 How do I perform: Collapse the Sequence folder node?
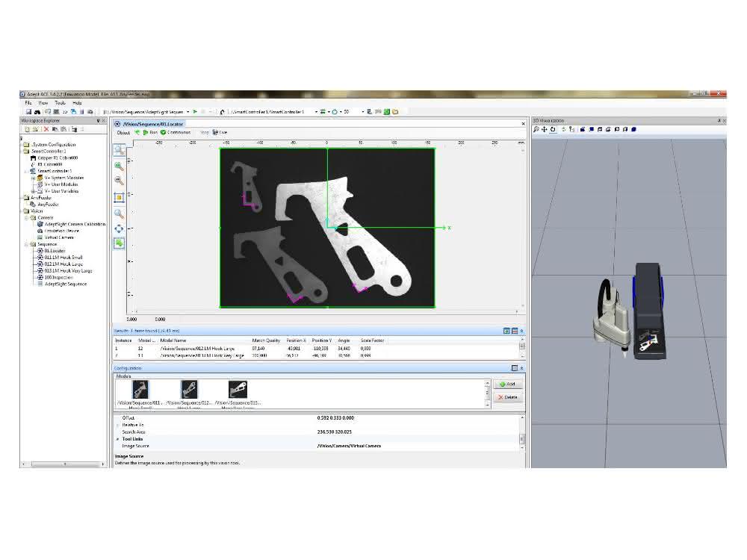pyautogui.click(x=27, y=244)
